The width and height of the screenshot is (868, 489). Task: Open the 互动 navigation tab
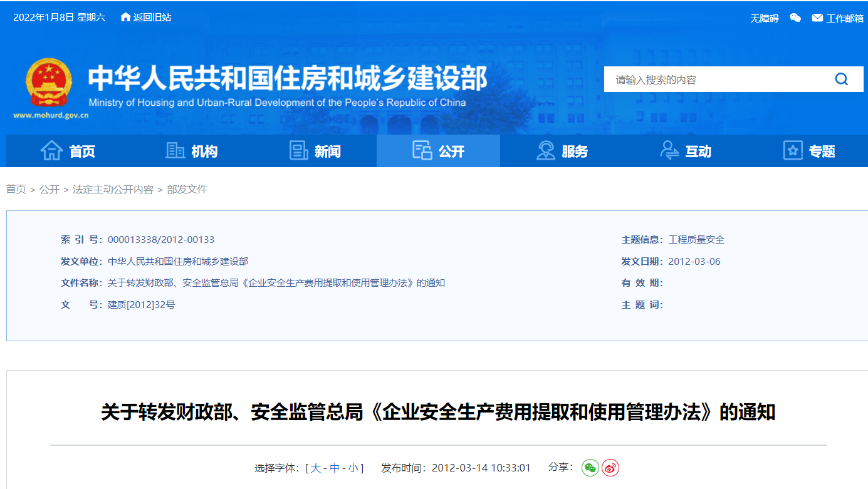click(685, 151)
